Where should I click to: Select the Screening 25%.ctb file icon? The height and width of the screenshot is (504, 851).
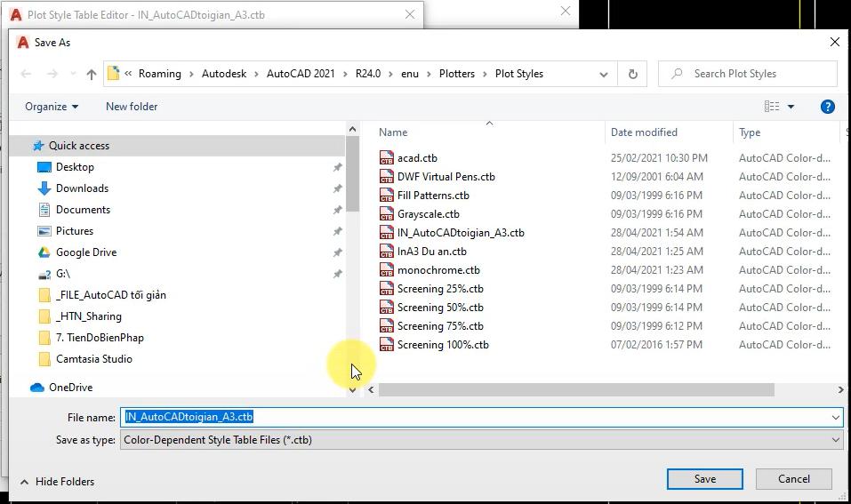(387, 289)
